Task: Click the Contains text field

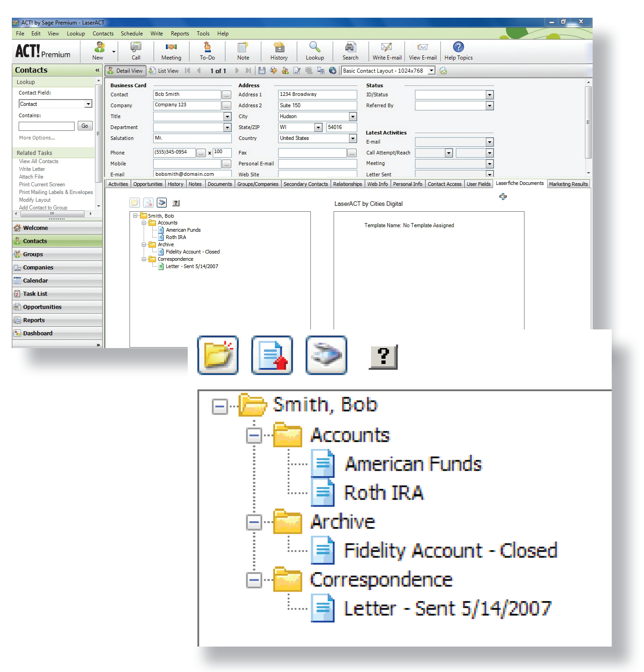Action: click(46, 126)
